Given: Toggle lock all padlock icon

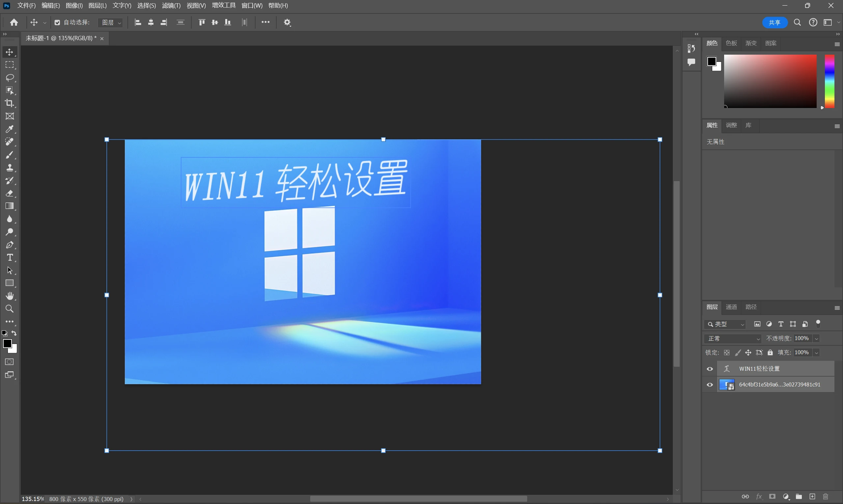Looking at the screenshot, I should 770,353.
